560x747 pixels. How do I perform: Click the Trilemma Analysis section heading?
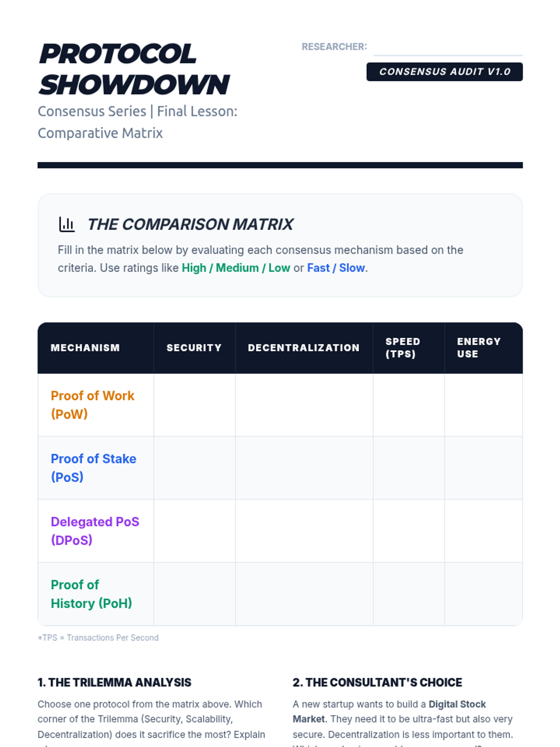tap(114, 683)
